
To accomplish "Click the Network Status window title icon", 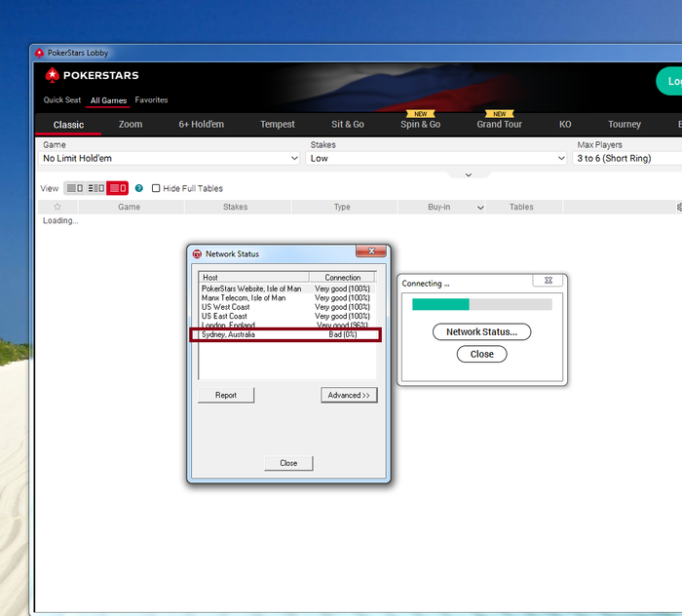I will point(197,253).
